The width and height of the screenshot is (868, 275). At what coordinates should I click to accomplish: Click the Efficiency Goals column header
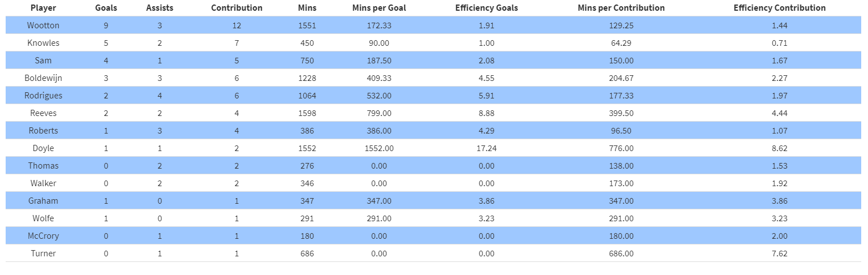(x=486, y=8)
